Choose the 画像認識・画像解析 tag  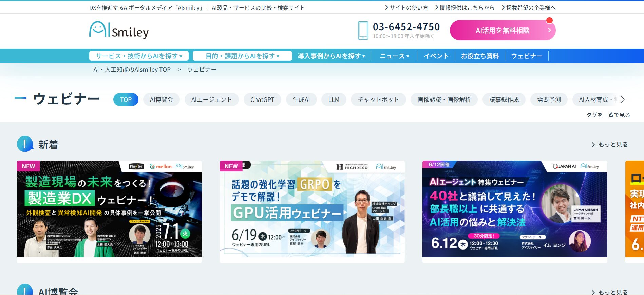[444, 100]
